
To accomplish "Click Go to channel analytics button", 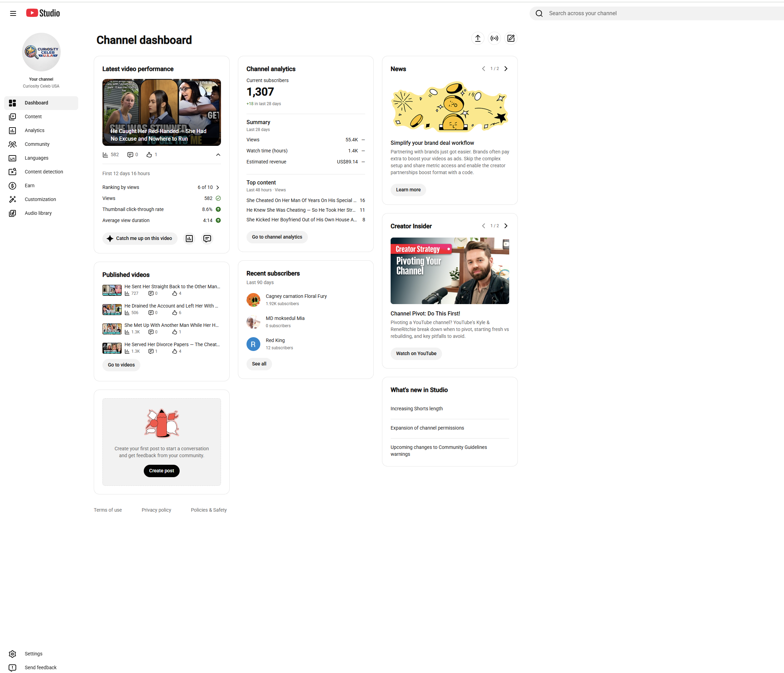I will tap(277, 237).
